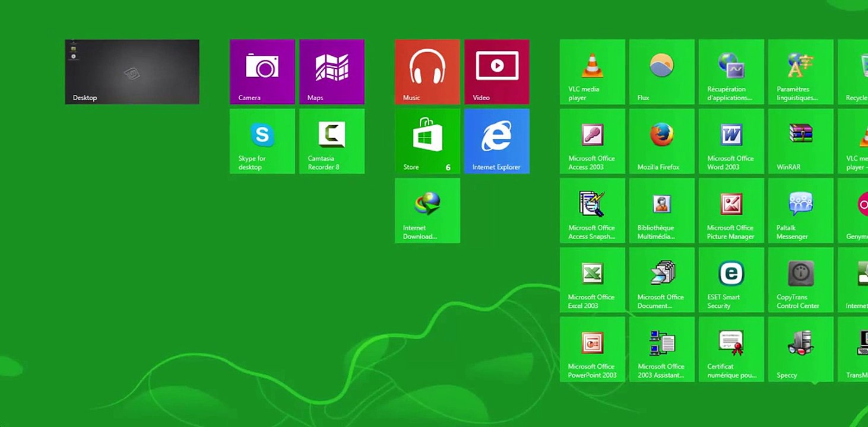Open Microsoft Office Document tile

pos(662,280)
